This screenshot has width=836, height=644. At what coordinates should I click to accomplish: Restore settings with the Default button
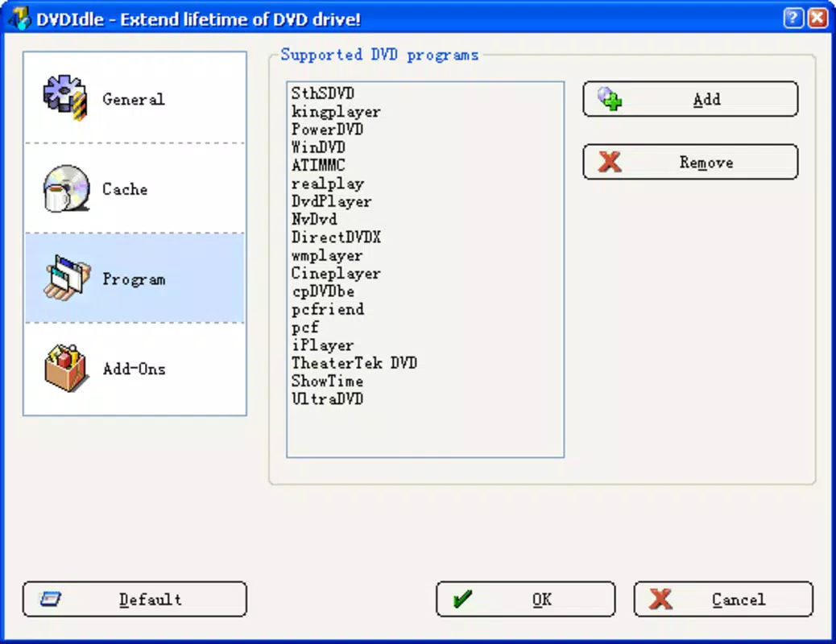click(x=135, y=599)
